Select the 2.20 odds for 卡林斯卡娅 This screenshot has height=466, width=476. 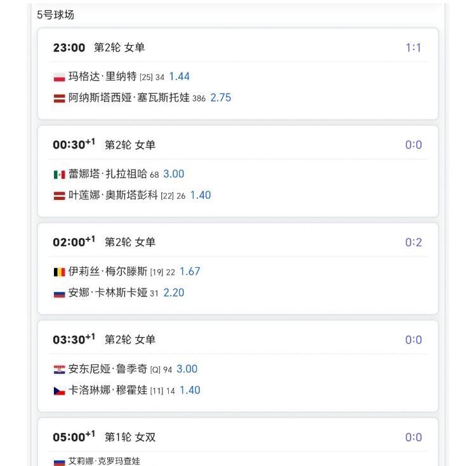(x=174, y=293)
